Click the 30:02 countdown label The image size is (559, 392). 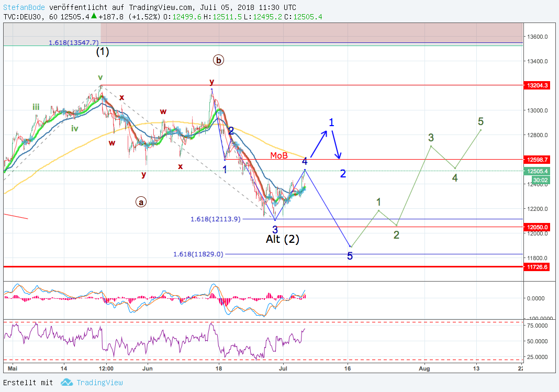click(541, 181)
